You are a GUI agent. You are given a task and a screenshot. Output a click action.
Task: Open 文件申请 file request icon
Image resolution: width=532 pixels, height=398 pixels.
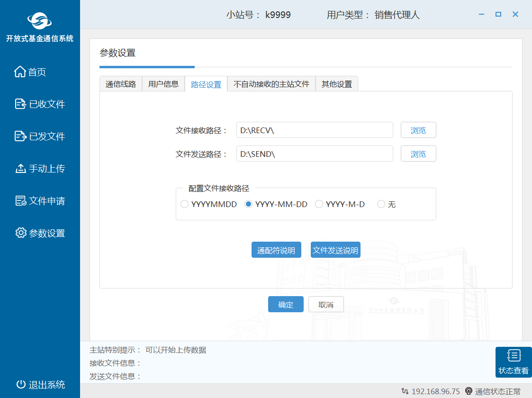(20, 201)
